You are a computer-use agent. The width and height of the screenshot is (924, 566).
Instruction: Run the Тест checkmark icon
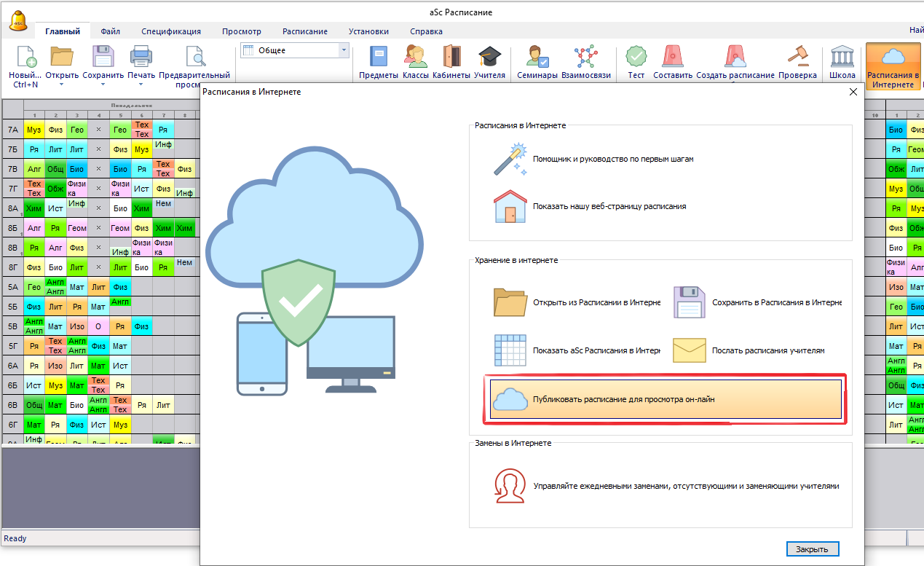pyautogui.click(x=636, y=58)
